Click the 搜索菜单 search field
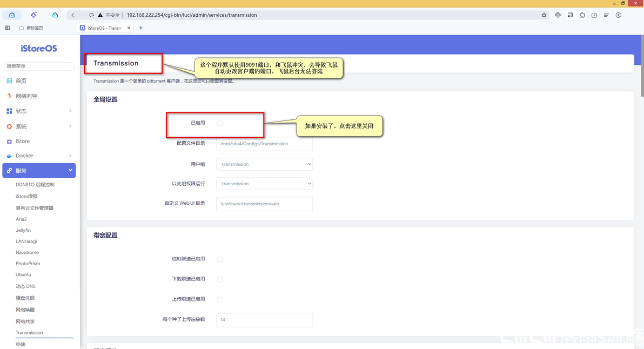Screen dimensions: 644x349 pyautogui.click(x=39, y=66)
